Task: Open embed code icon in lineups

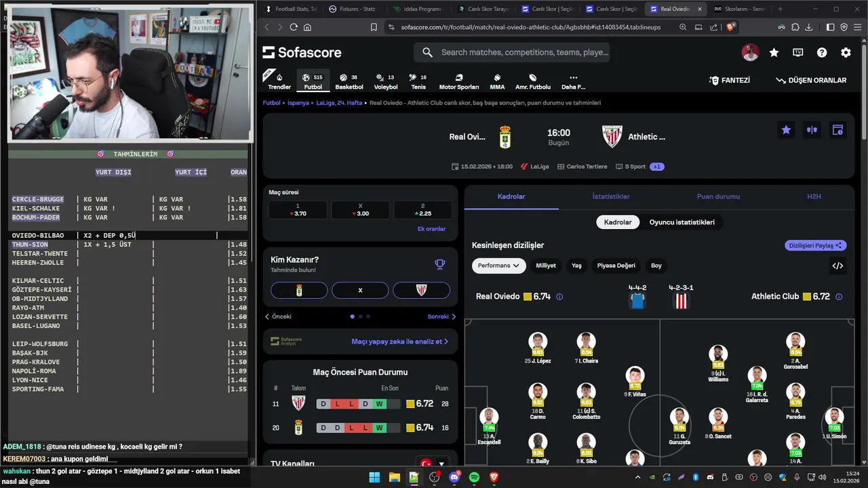Action: click(x=837, y=266)
